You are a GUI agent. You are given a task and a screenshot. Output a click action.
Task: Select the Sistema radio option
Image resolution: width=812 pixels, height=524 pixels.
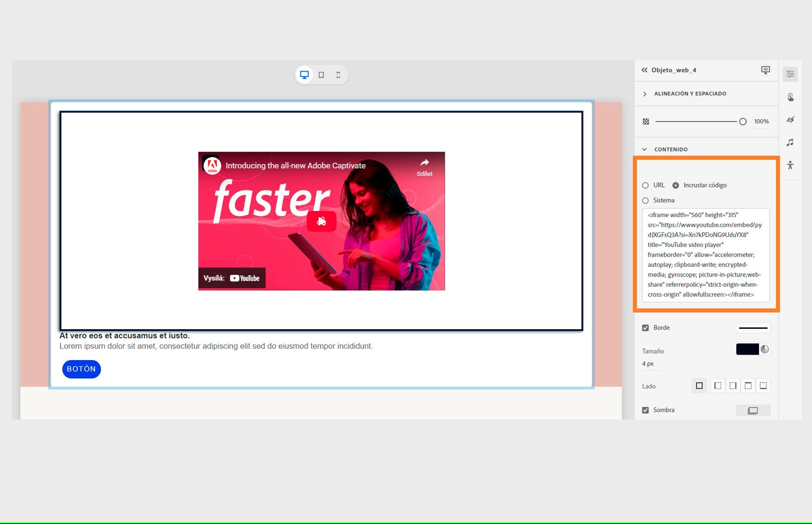(x=646, y=200)
